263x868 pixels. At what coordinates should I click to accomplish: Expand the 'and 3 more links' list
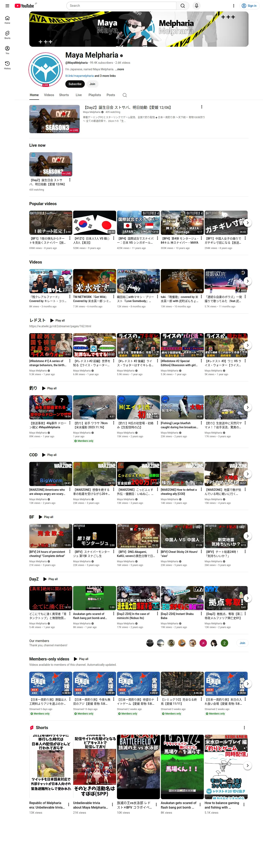(x=105, y=76)
